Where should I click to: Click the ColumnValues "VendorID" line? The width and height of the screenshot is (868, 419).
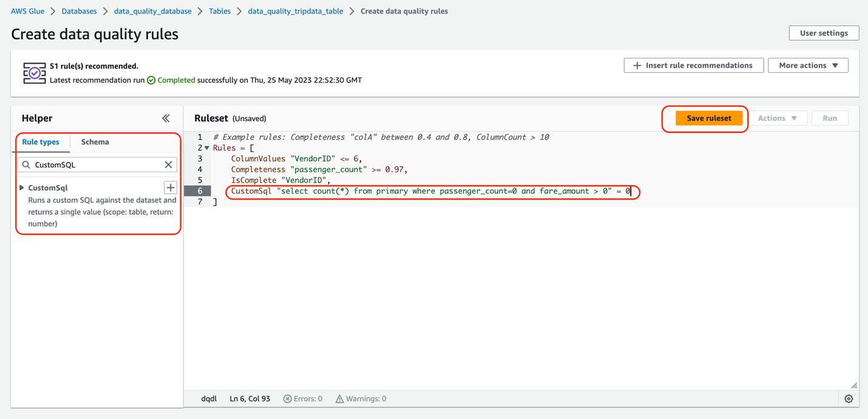point(296,159)
